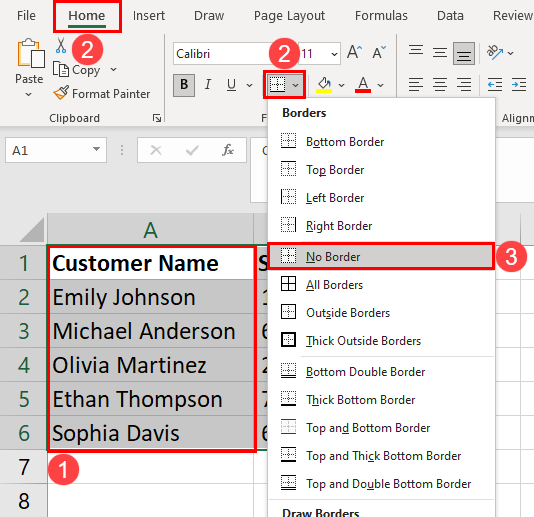Choose Outside Borders from menu
This screenshot has width=534, height=517.
[381, 312]
